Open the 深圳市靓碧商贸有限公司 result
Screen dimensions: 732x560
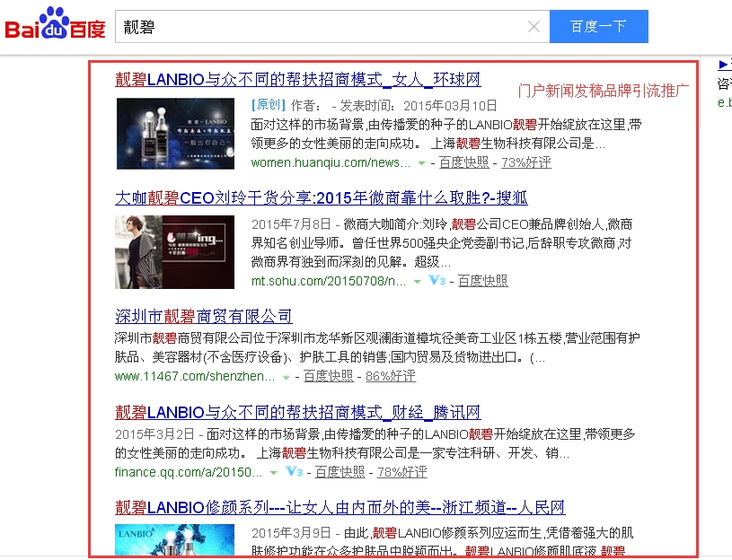tap(204, 316)
